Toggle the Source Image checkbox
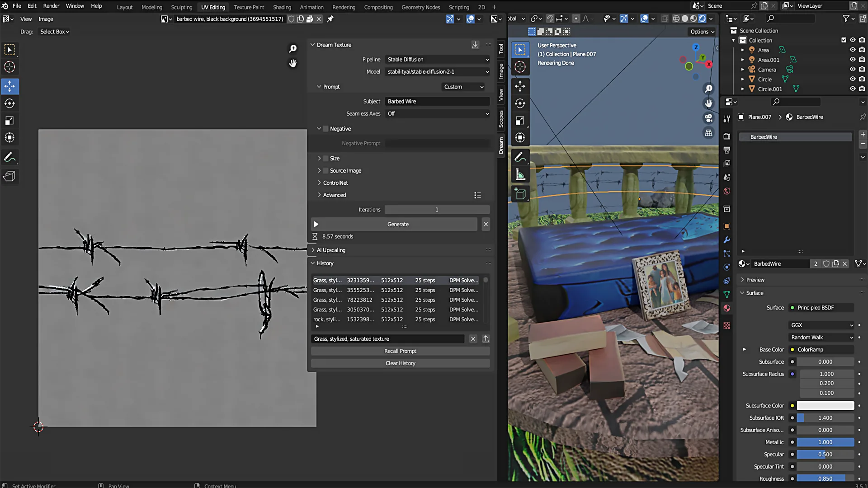868x488 pixels. click(x=325, y=170)
